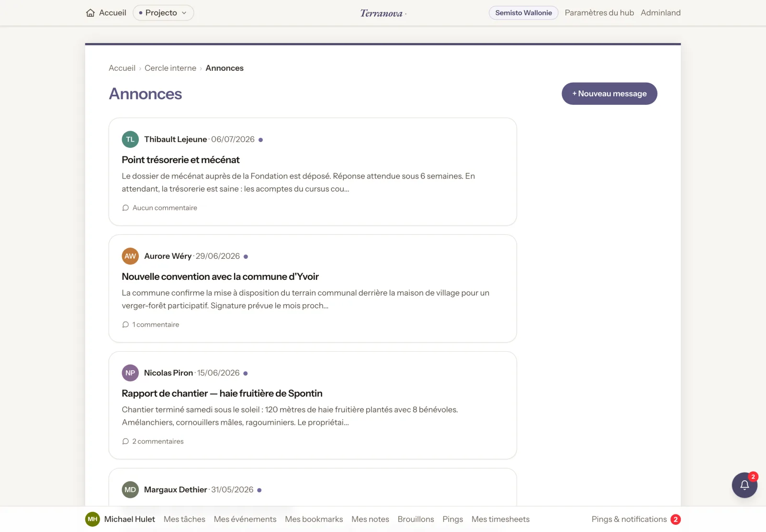Click author name Aurore Wéry

(x=168, y=256)
